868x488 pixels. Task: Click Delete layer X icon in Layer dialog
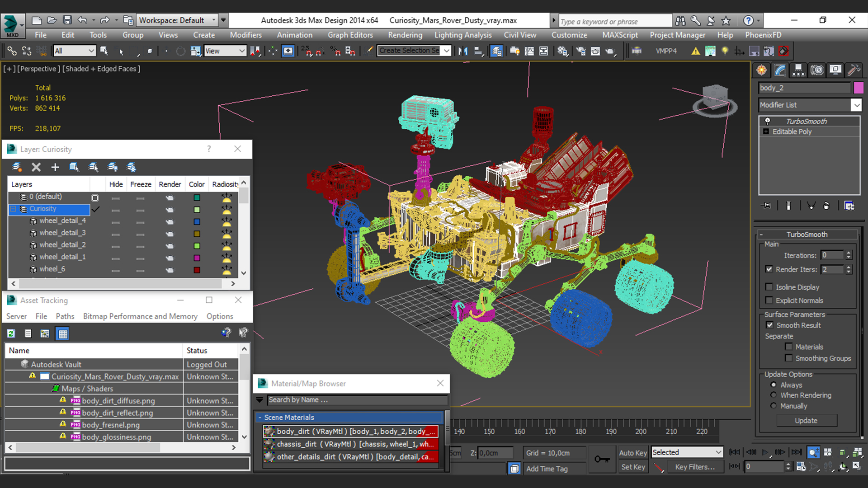click(x=36, y=167)
